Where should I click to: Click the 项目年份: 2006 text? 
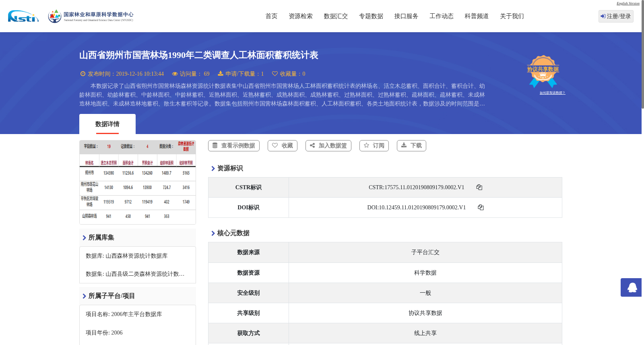104,333
